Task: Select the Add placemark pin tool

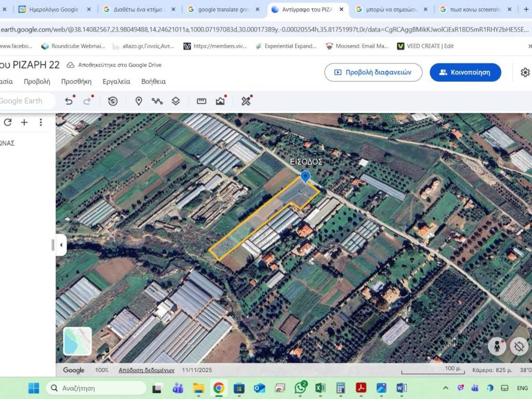Action: [139, 101]
